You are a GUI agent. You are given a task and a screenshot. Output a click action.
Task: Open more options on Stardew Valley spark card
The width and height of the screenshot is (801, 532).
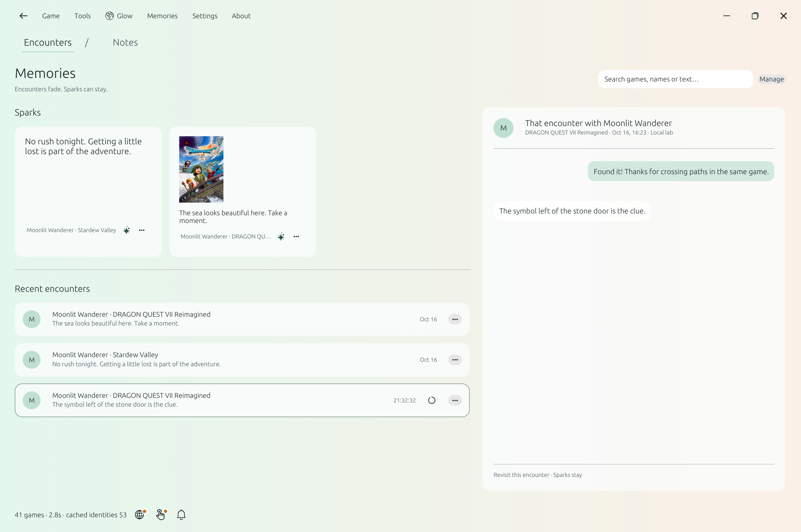142,230
